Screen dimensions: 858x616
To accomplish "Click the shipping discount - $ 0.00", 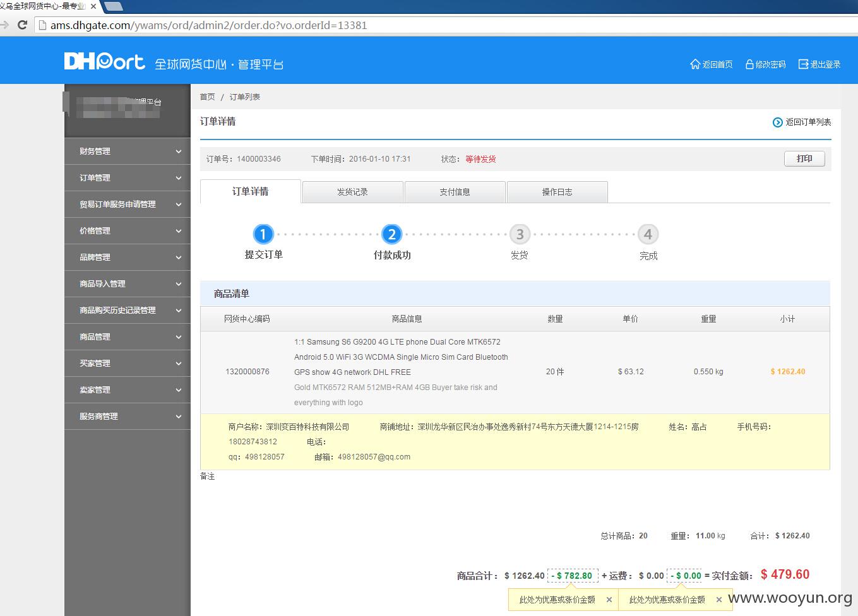I will point(684,576).
